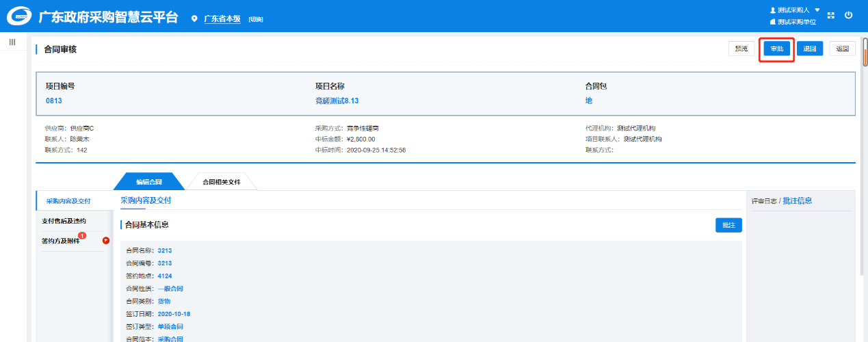Open 支付售后及违约 section in left menu
The image size is (868, 342).
[64, 221]
